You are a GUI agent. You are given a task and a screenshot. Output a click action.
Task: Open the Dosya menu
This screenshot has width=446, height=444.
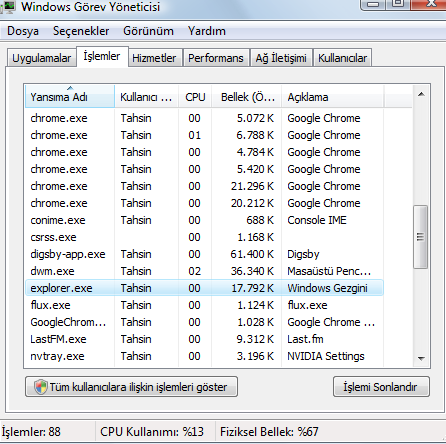pyautogui.click(x=23, y=31)
